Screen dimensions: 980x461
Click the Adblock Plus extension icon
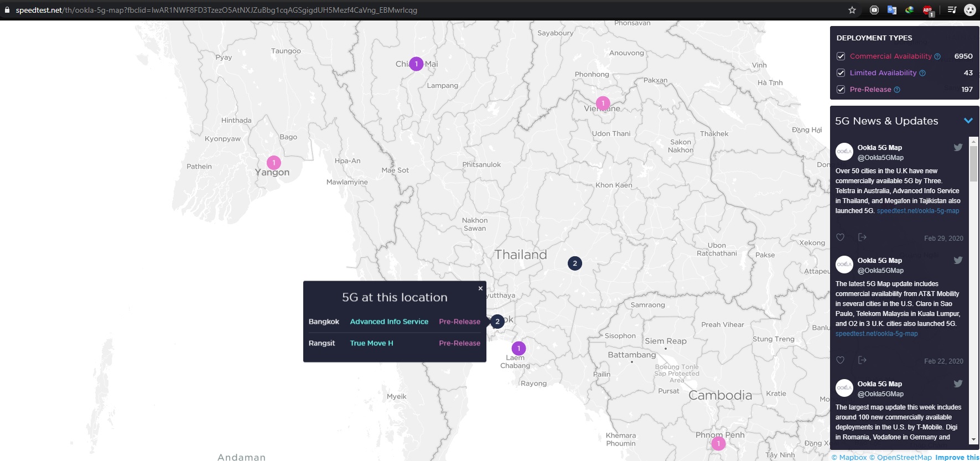(x=928, y=10)
